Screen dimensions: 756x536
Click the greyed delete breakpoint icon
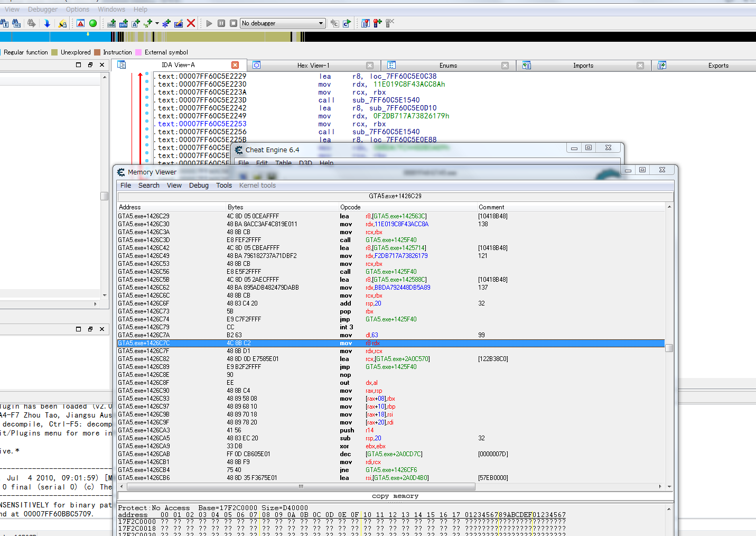[390, 23]
